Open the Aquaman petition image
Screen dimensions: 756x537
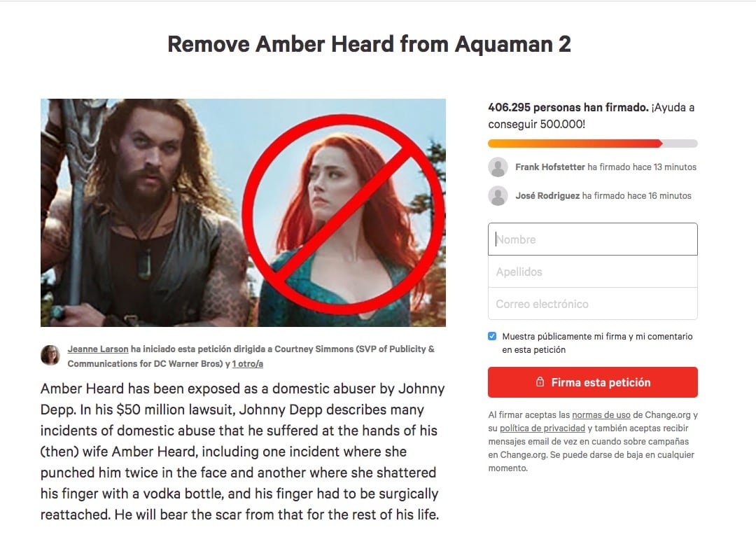pyautogui.click(x=243, y=213)
